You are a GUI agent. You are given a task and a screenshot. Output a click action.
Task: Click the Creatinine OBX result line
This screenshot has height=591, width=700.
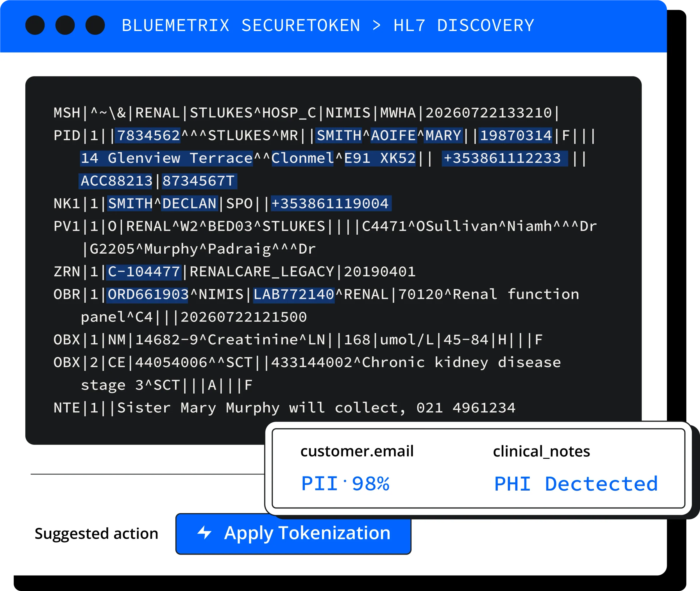click(298, 340)
